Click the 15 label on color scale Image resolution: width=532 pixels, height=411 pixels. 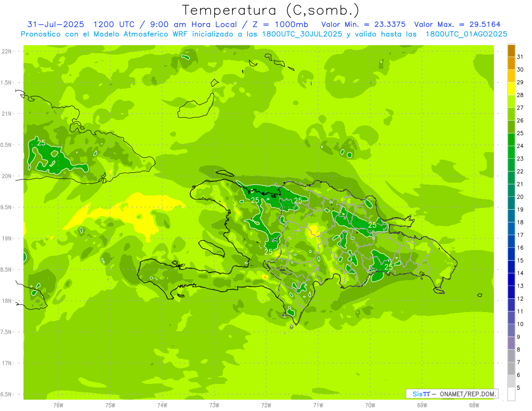520,260
